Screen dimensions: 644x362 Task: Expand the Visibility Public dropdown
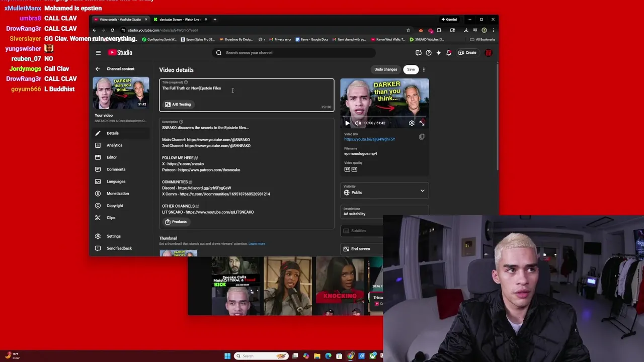384,191
